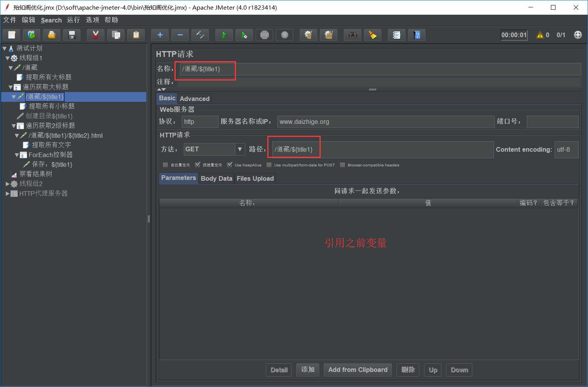Viewport: 588px width, 387px height.
Task: Click the 协议 http field
Action: (200, 122)
